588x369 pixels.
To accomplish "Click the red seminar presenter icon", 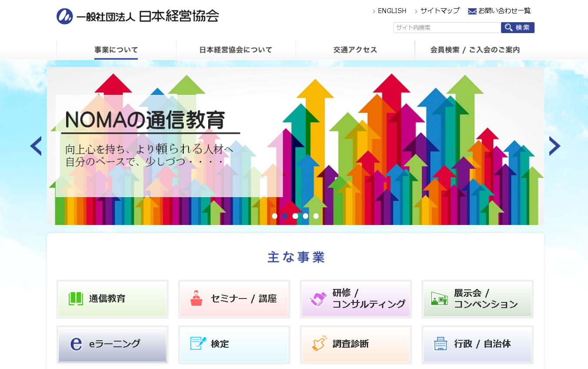I will click(196, 299).
